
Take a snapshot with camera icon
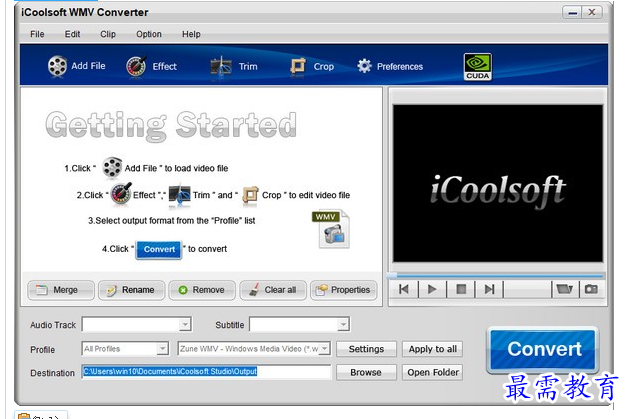[x=591, y=289]
